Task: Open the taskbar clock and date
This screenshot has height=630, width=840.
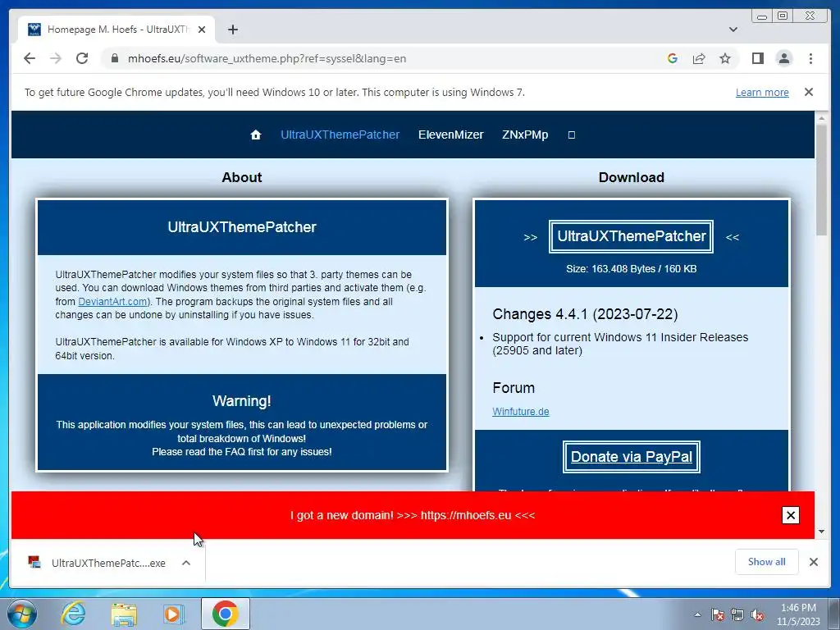Action: tap(799, 614)
